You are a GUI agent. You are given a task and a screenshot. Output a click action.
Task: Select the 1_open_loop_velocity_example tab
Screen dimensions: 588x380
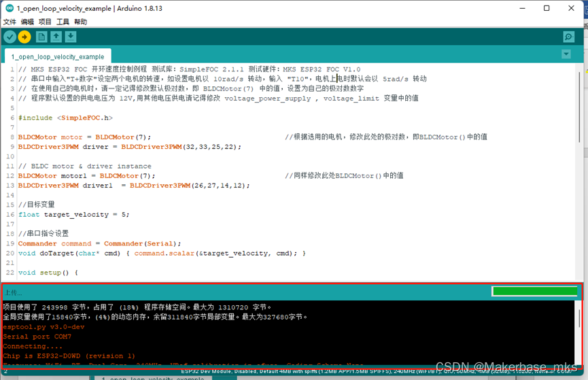coord(58,56)
